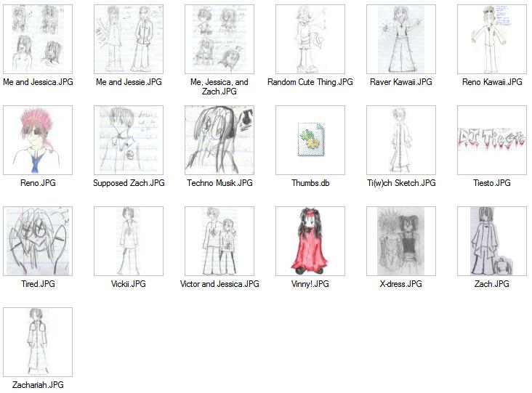532x393 pixels.
Task: Click the file name Me and Jessie.JPG
Action: click(x=129, y=82)
